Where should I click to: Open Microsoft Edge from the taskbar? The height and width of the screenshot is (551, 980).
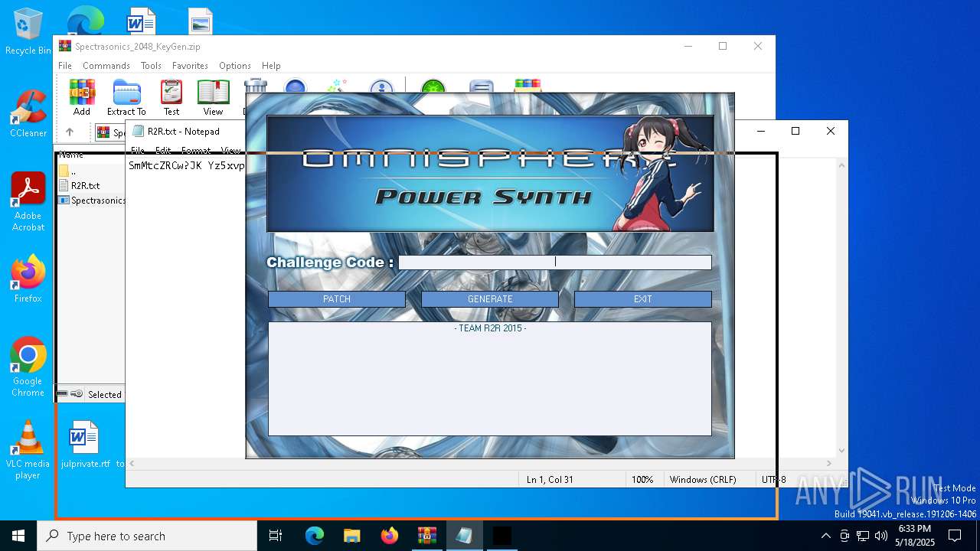315,536
